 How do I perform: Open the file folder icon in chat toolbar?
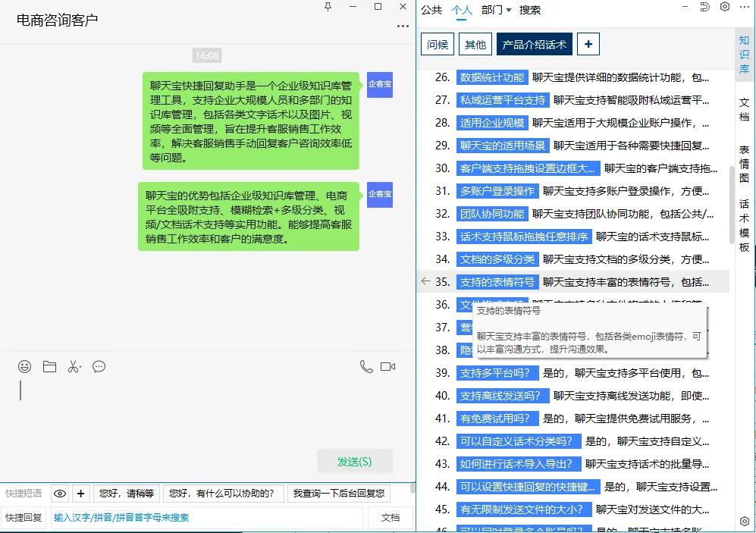pos(49,367)
